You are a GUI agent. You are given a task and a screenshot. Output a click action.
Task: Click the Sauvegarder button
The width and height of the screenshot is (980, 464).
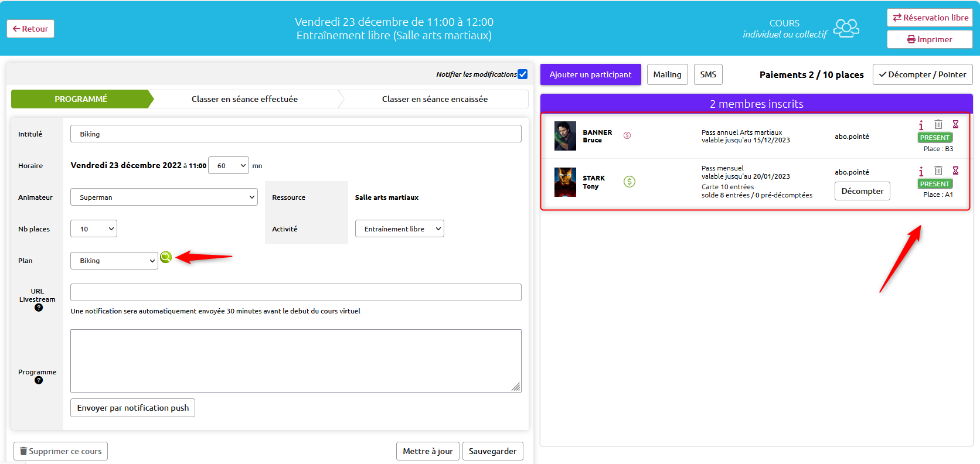tap(493, 451)
